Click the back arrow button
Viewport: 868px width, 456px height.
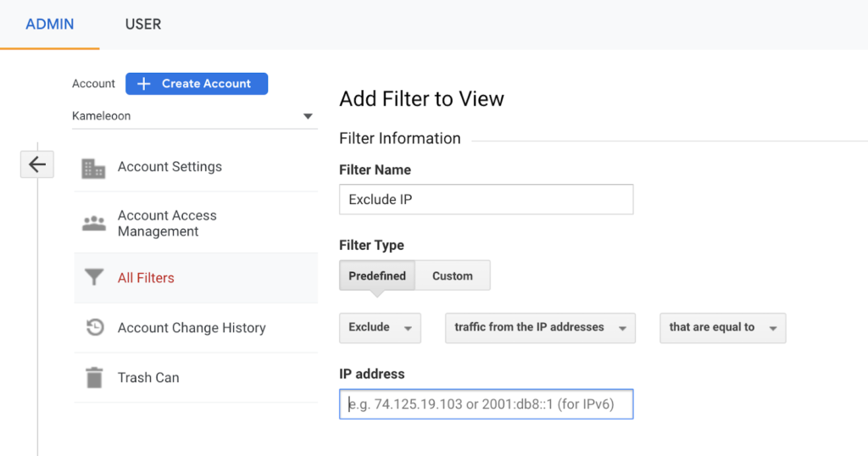point(37,164)
